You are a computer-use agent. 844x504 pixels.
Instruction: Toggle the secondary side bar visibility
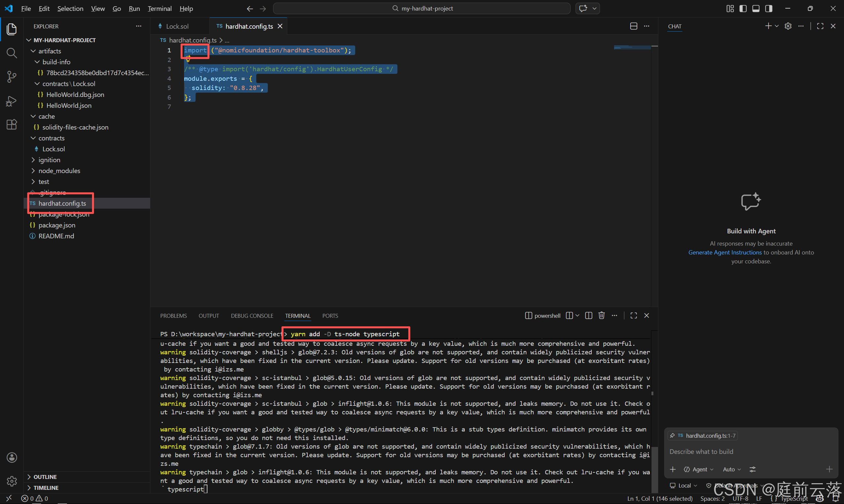tap(768, 9)
